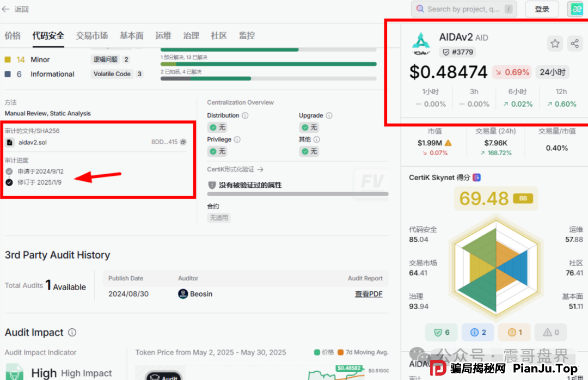Viewport: 588px width, 380px height.
Task: Open the Distribution info tooltip
Action: [x=245, y=115]
